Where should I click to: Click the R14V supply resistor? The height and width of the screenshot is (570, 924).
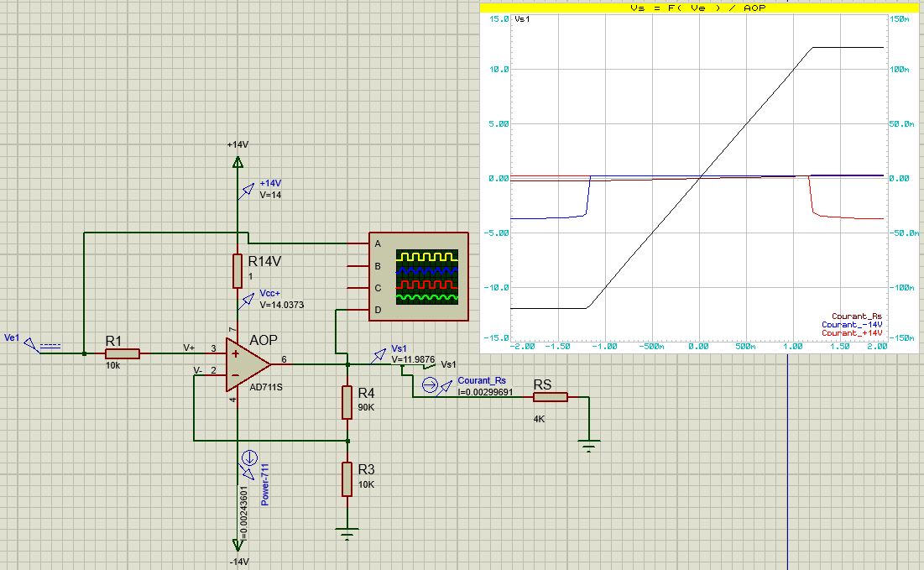[x=238, y=270]
